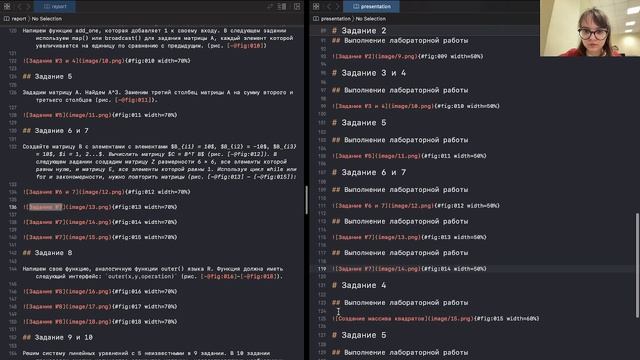The width and height of the screenshot is (640, 360).
Task: Click the code review arrows icon in report pane
Action: (270, 7)
